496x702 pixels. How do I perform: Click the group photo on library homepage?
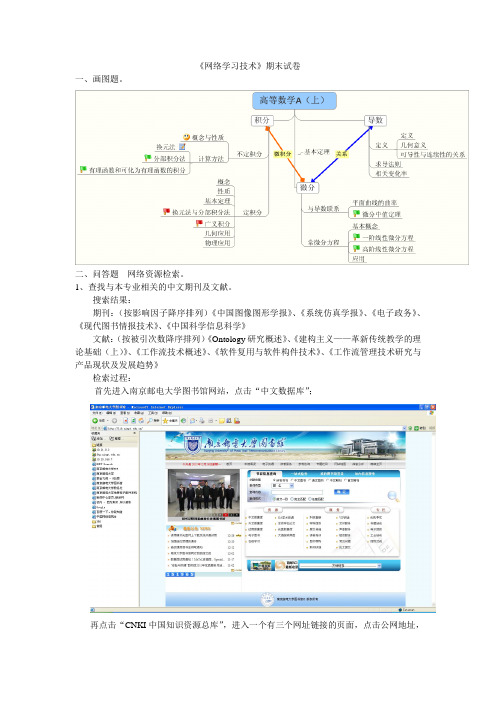[204, 495]
